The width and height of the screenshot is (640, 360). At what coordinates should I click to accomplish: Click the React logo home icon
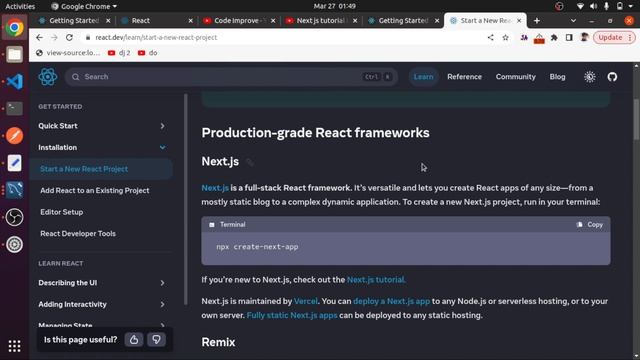[x=48, y=77]
